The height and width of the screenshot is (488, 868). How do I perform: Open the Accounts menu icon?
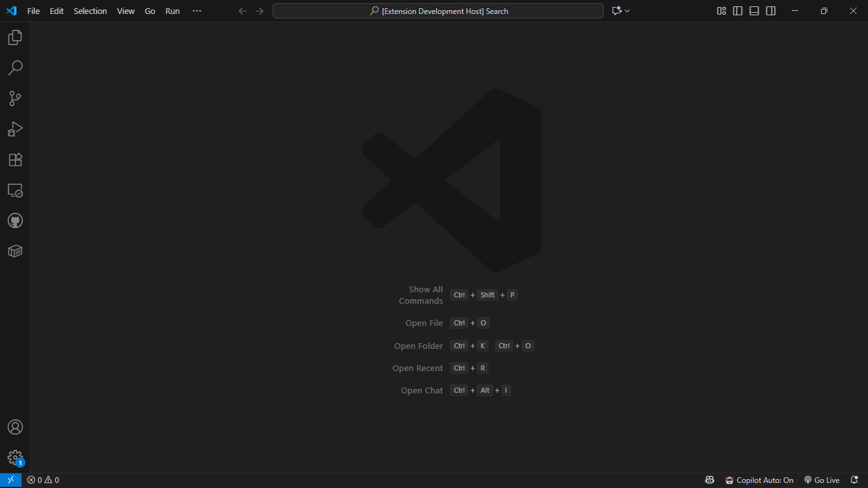pos(15,427)
